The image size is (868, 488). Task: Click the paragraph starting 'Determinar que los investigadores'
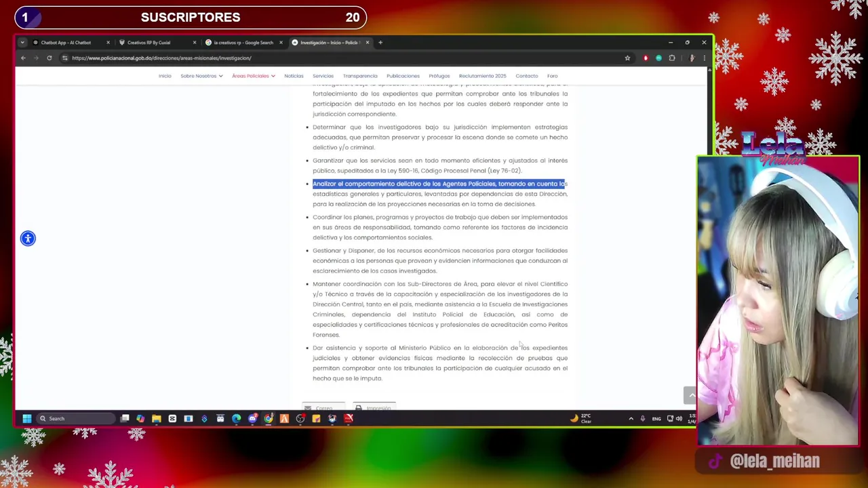click(440, 137)
